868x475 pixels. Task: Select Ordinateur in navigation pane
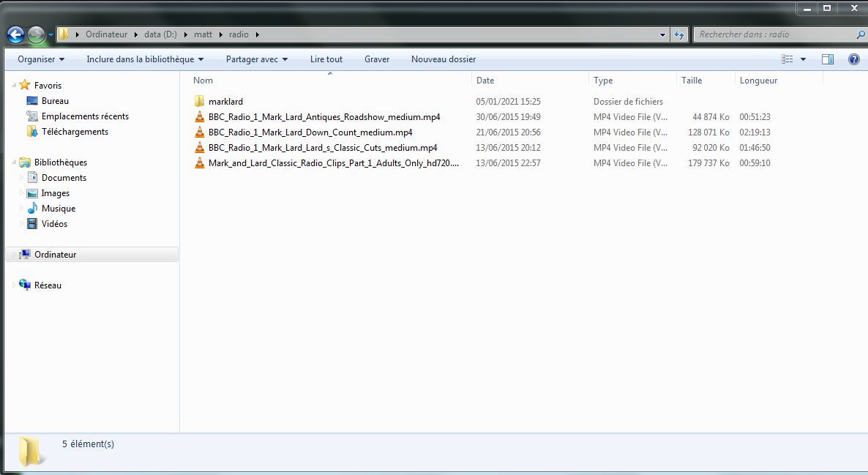[92, 255]
